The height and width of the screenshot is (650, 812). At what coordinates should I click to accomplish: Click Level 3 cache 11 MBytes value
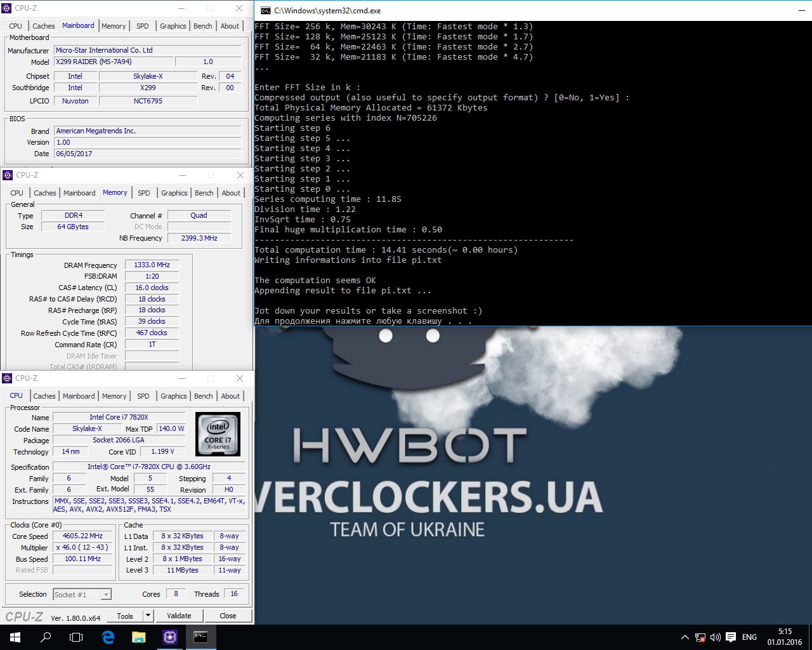point(183,570)
